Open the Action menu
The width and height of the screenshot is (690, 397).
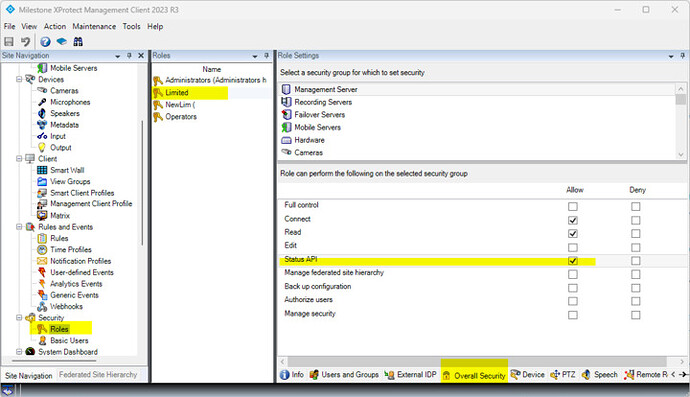tap(55, 26)
